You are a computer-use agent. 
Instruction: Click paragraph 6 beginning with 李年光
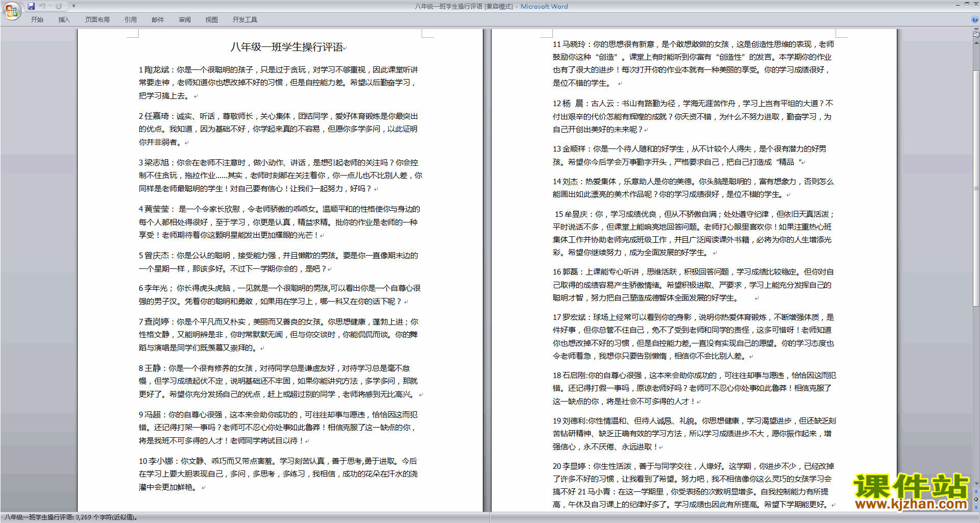[280, 294]
